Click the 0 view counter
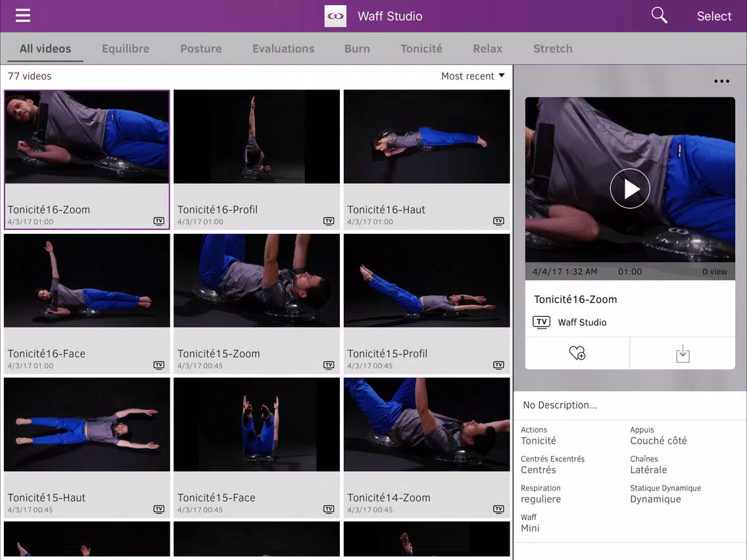 pyautogui.click(x=715, y=272)
